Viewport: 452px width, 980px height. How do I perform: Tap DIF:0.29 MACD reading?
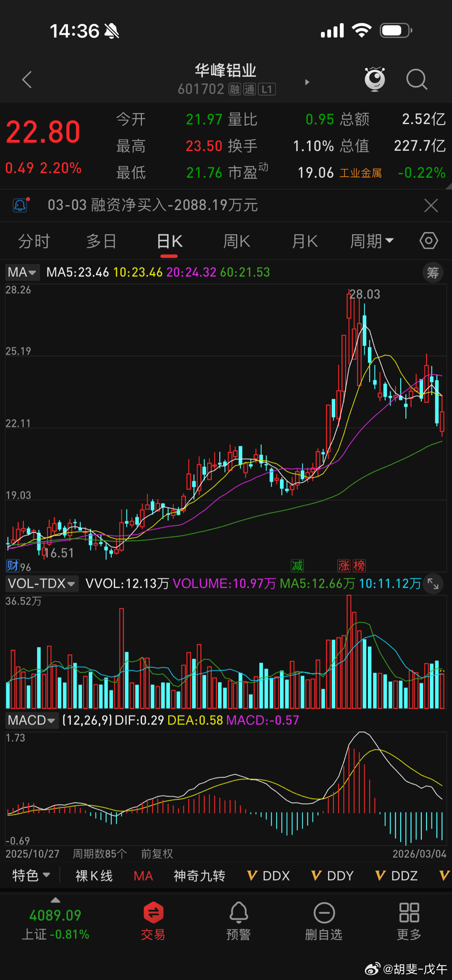(x=139, y=720)
